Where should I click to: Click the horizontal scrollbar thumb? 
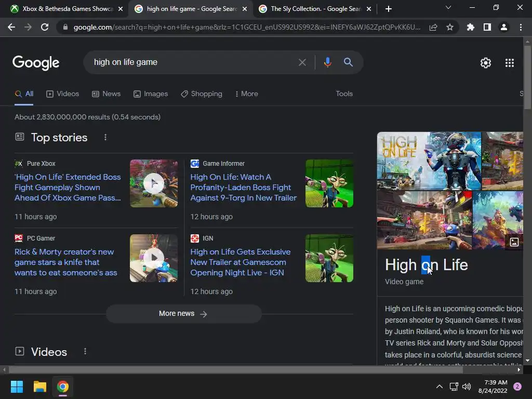point(235,369)
